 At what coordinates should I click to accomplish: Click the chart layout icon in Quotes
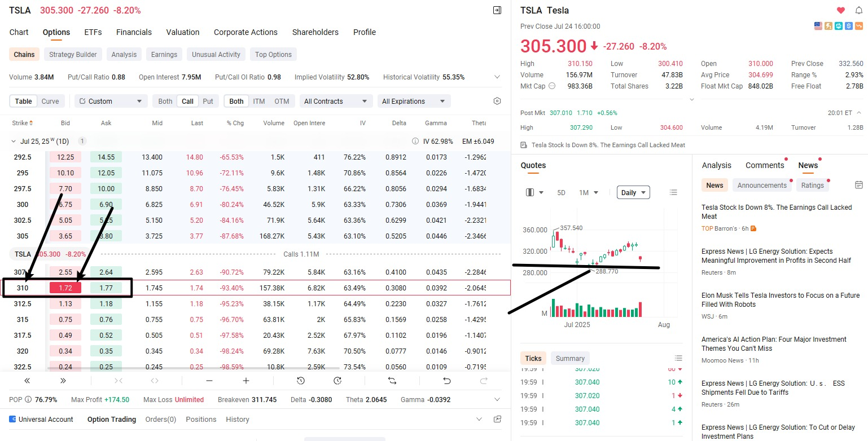click(x=530, y=192)
